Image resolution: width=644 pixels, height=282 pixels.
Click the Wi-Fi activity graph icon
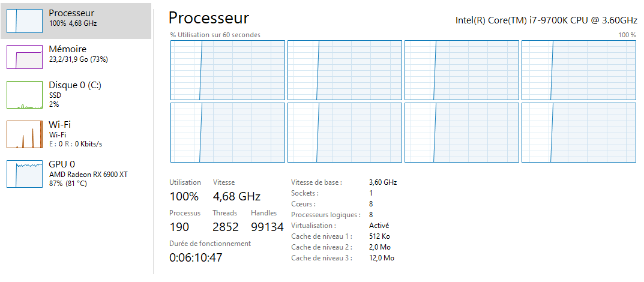coord(24,134)
